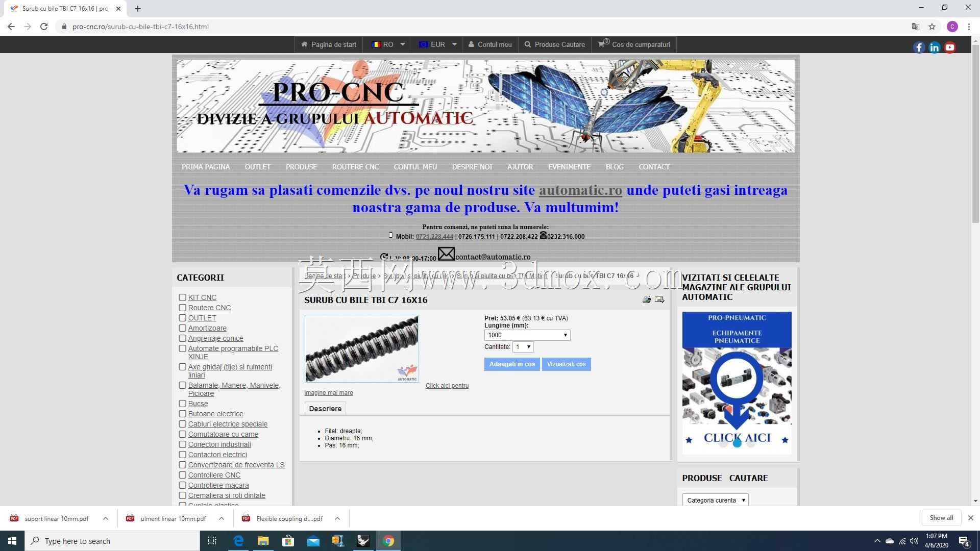Click the ball screw product thumbnail
Viewport: 980px width, 551px height.
point(361,348)
